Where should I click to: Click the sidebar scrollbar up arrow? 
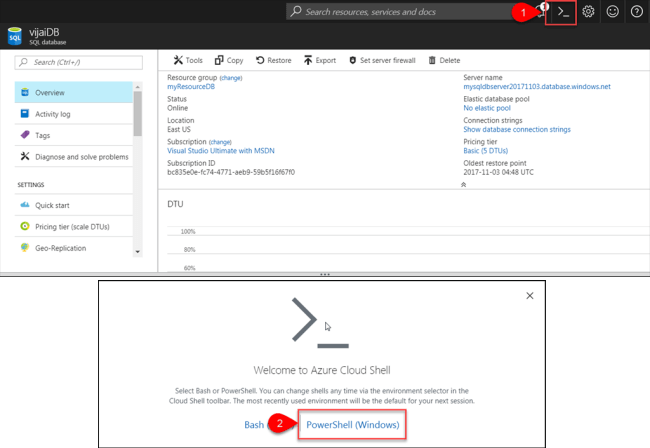pos(138,87)
